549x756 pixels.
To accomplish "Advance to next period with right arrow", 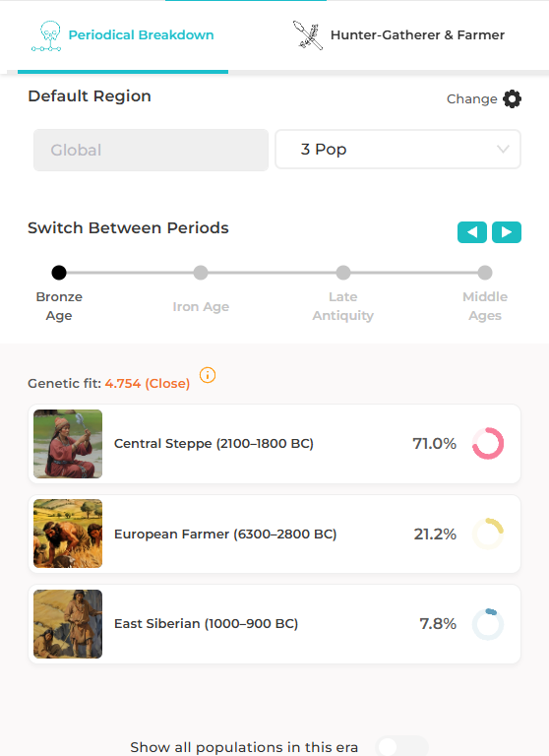I will click(x=507, y=232).
